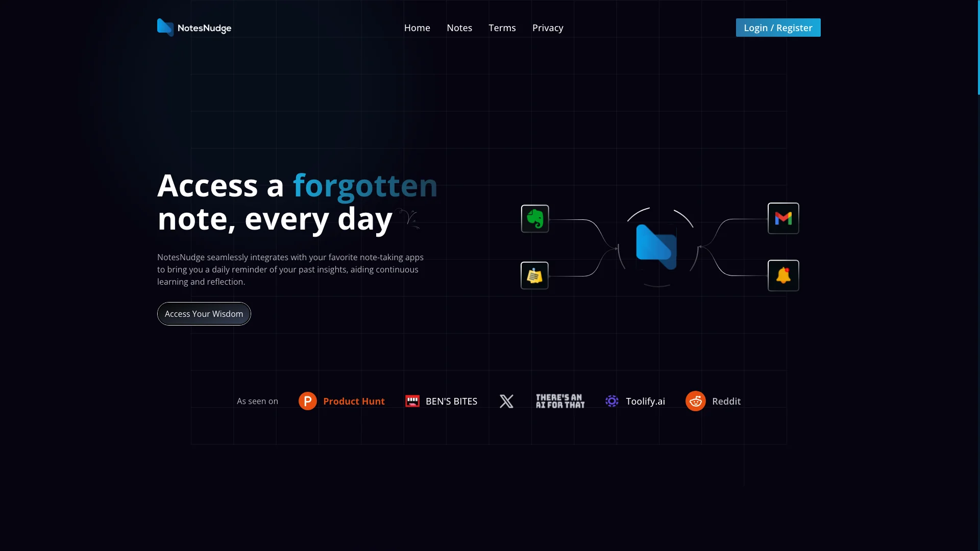Click the Login / Register button
Viewport: 980px width, 551px height.
778,28
